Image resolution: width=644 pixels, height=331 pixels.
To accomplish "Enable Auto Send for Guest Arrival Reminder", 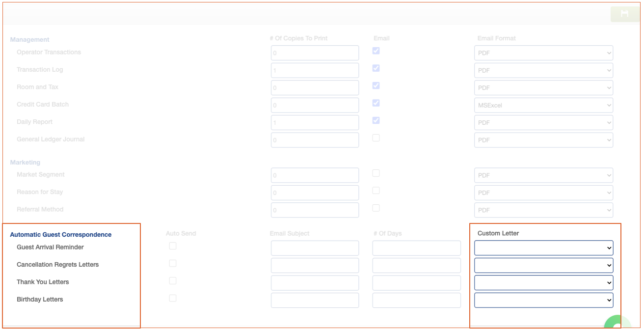I will (x=173, y=246).
